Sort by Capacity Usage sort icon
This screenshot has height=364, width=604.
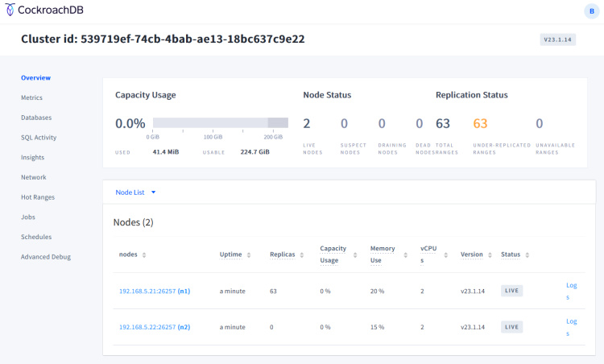point(354,259)
